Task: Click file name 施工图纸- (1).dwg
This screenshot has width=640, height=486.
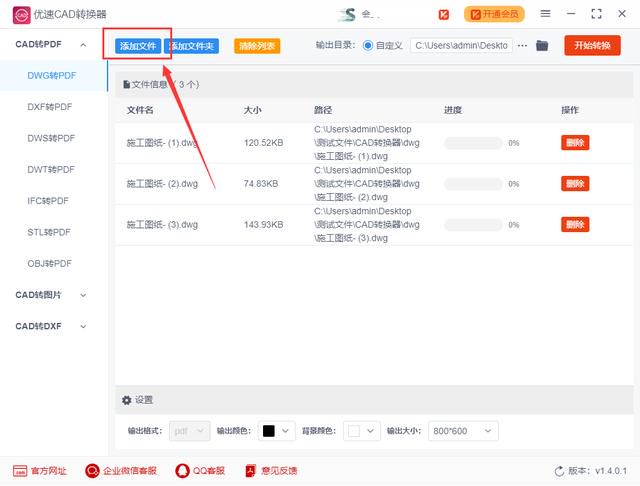Action: click(x=162, y=143)
